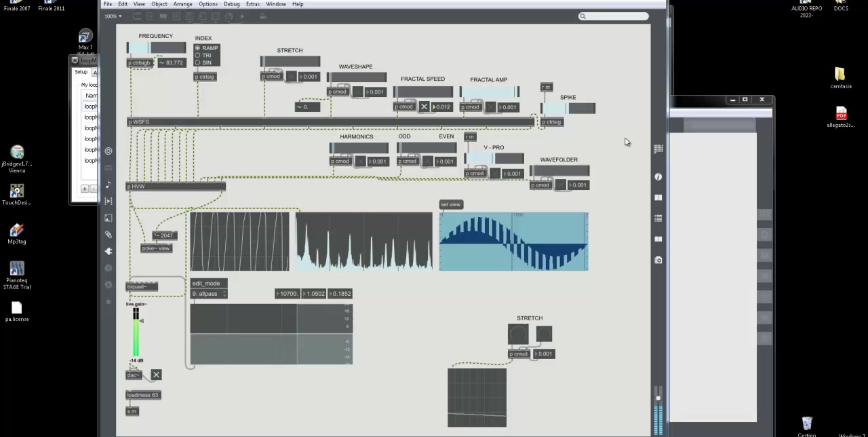868x437 pixels.
Task: Open the '9: allpass' filter mode dropdown
Action: pos(209,294)
